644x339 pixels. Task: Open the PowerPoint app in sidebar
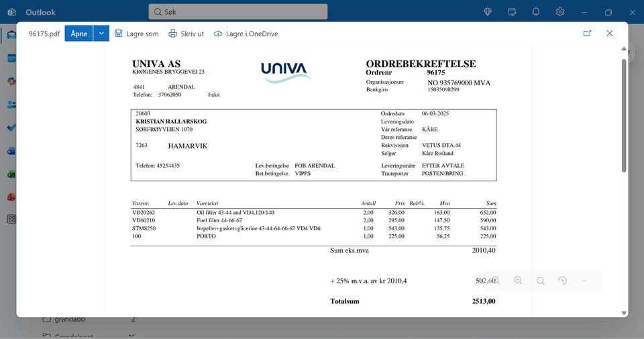click(x=11, y=197)
